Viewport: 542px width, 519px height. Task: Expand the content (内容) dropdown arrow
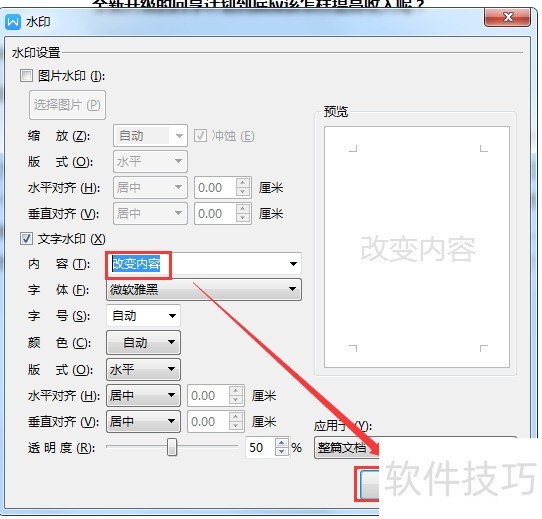click(x=293, y=264)
